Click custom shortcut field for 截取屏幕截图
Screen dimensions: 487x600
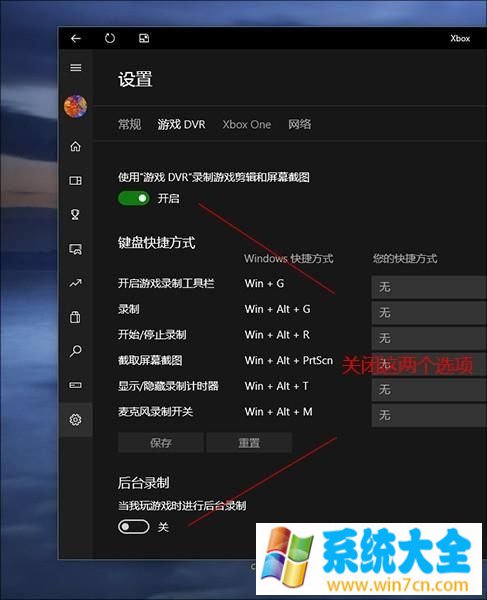tap(429, 364)
